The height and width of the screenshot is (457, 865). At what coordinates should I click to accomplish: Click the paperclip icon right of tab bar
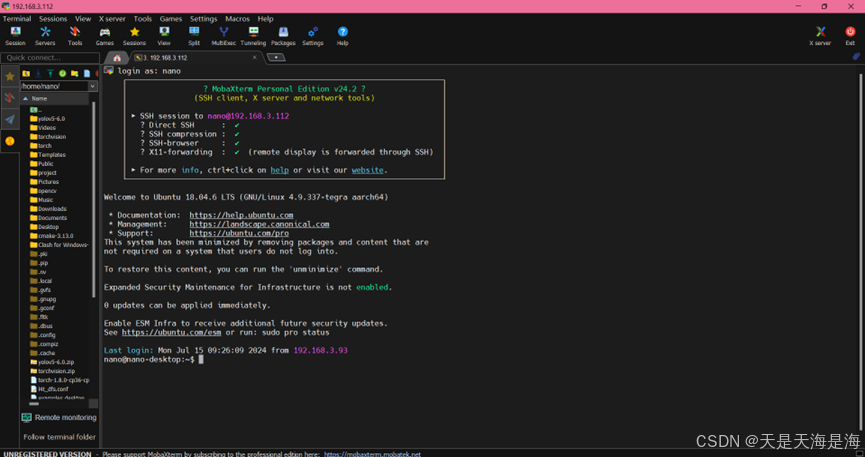pos(856,56)
